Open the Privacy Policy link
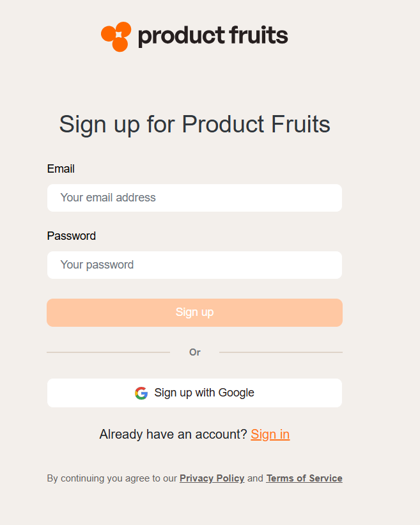 (x=212, y=478)
